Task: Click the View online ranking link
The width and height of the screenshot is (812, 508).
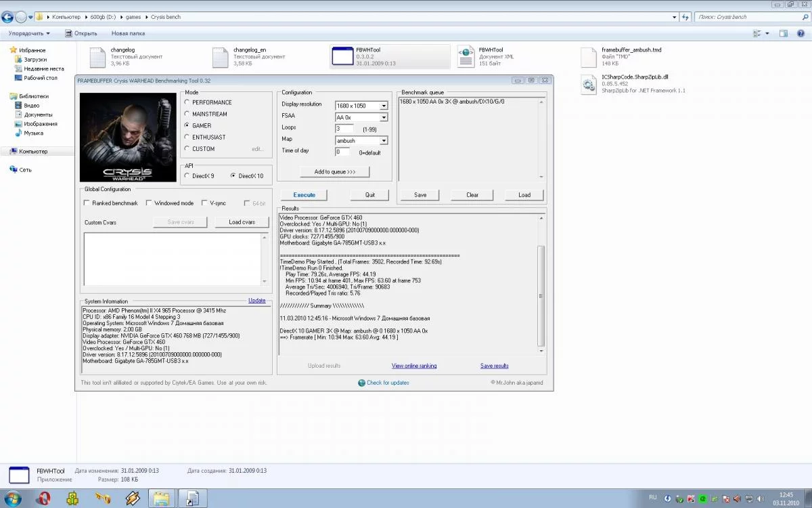Action: [414, 366]
